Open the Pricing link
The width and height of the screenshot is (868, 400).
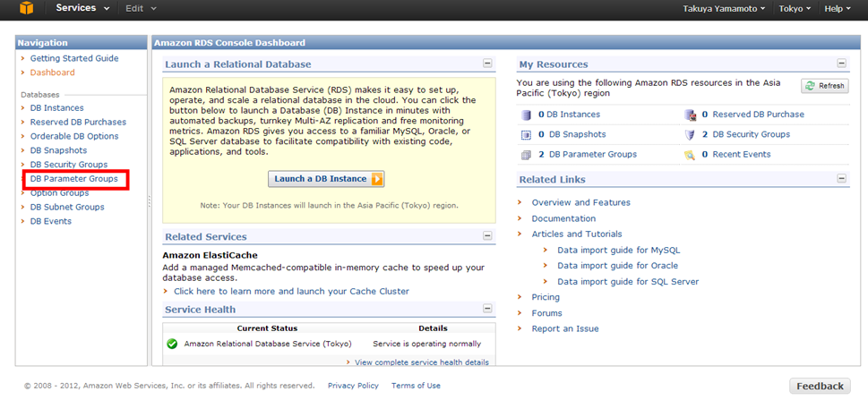coord(546,297)
